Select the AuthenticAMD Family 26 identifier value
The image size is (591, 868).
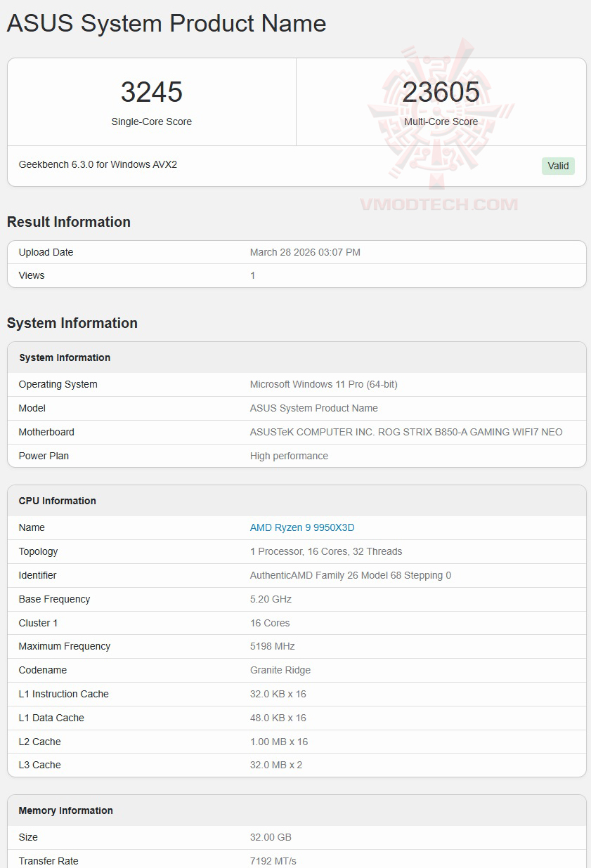point(351,575)
